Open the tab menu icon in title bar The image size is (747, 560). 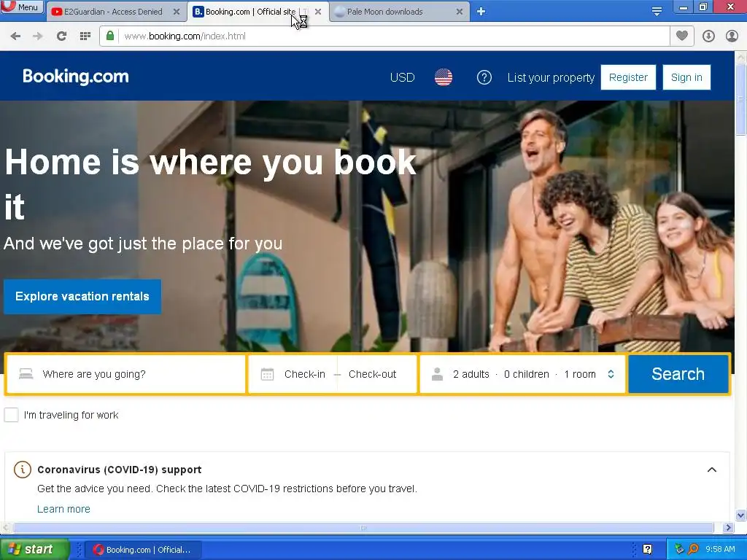tap(657, 11)
